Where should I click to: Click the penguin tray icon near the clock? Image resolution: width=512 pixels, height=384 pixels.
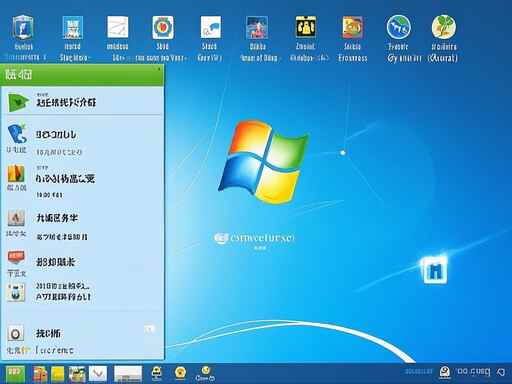[445, 372]
